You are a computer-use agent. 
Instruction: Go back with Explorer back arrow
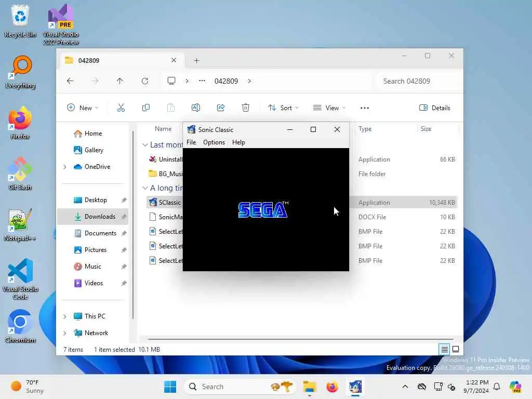[x=70, y=81]
